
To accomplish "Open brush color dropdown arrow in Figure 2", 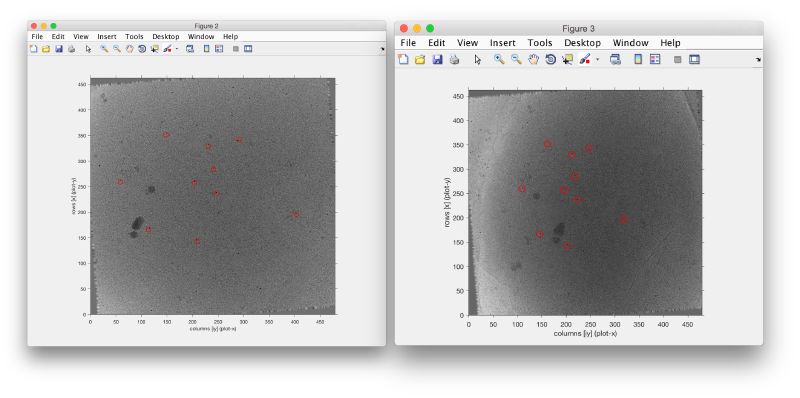I will point(177,49).
